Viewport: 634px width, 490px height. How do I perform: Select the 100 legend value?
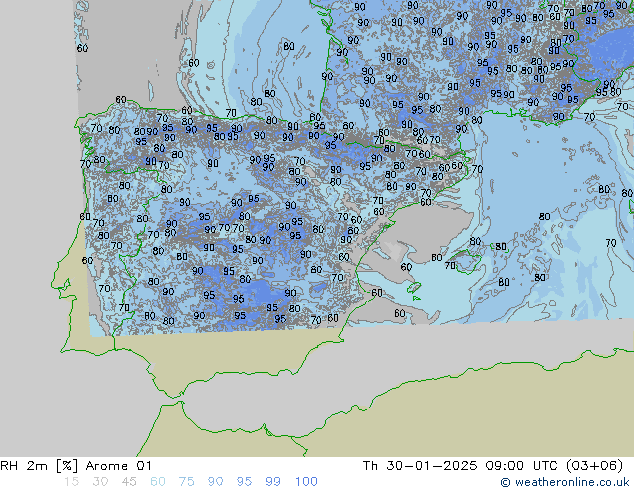(306, 482)
